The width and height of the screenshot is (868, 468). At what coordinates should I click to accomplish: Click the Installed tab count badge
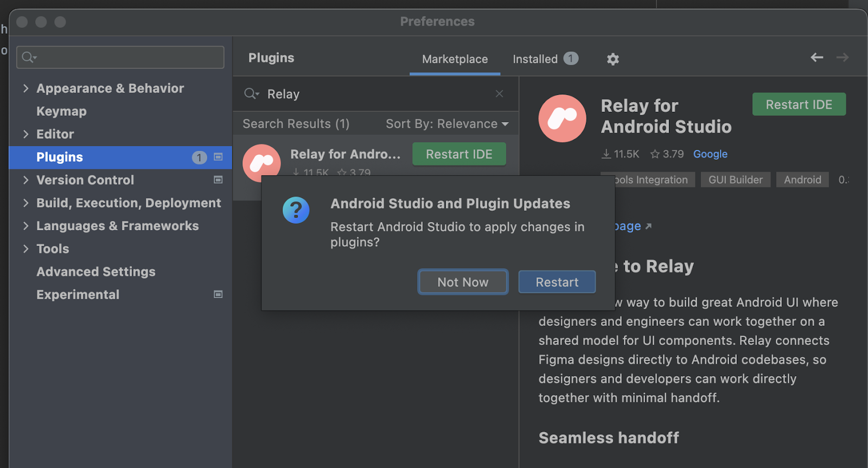coord(571,58)
